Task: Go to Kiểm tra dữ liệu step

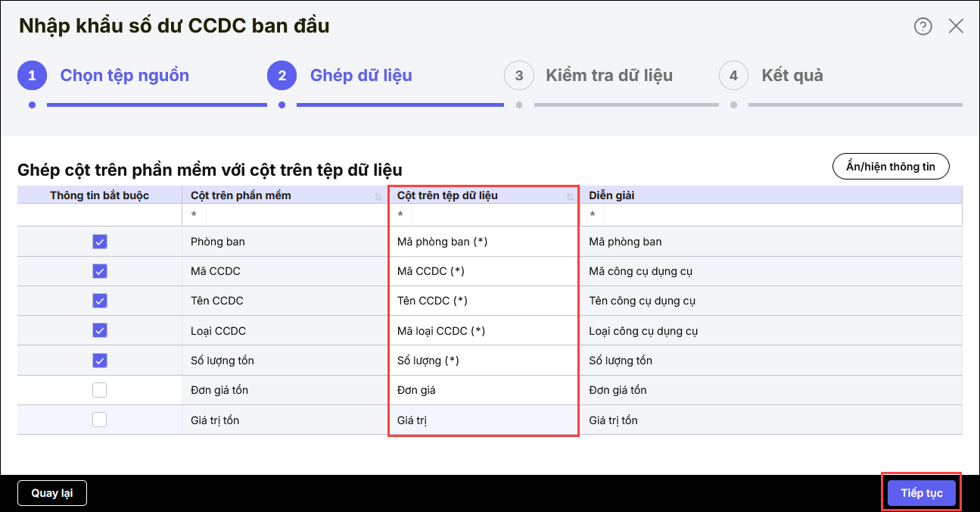Action: pos(608,76)
